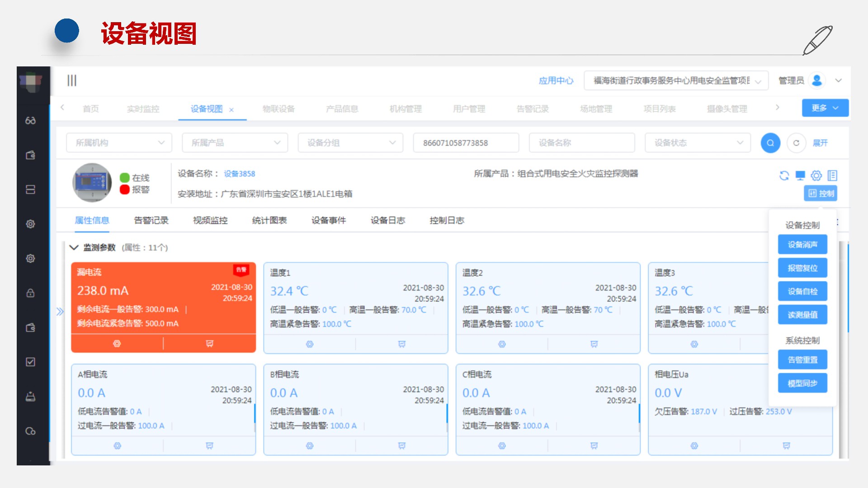The image size is (868, 488).
Task: Click the blue search magnifier button
Action: click(x=770, y=143)
